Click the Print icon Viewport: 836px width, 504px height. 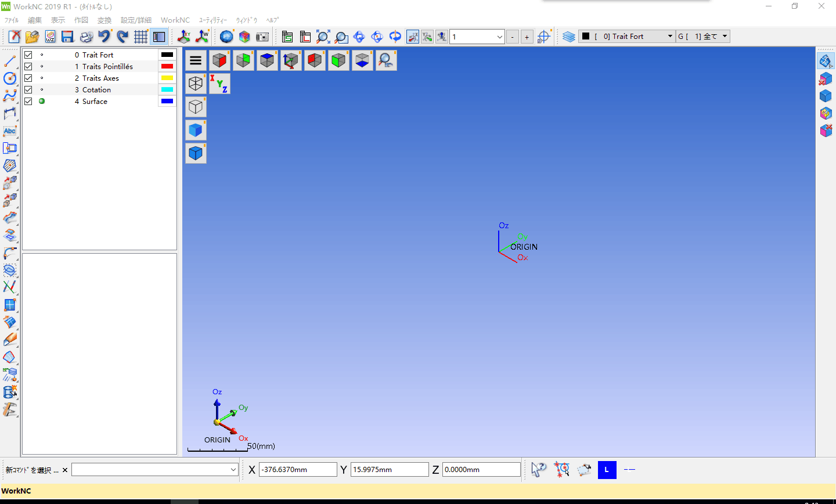coord(86,37)
